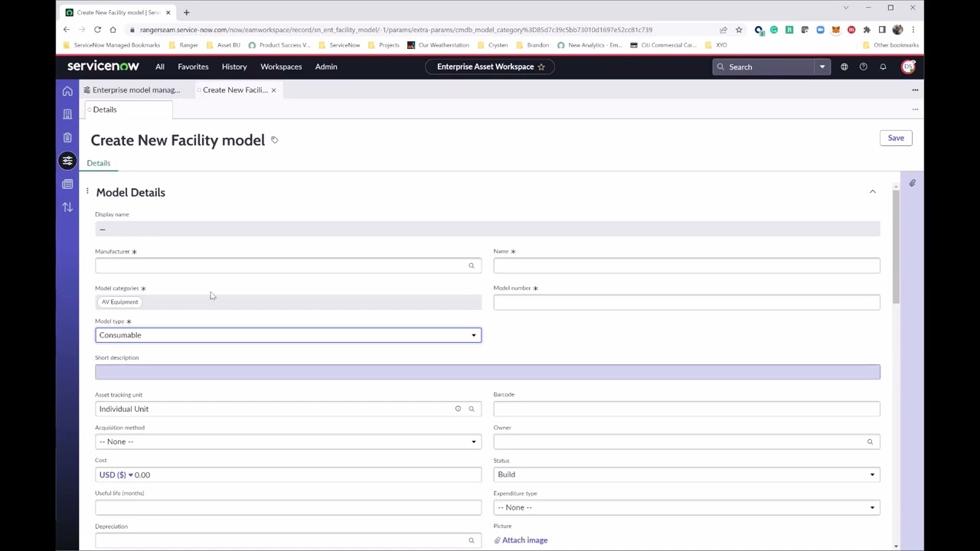Click the tag icon beside Create New Facility model
This screenshot has height=551, width=980.
pyautogui.click(x=274, y=140)
